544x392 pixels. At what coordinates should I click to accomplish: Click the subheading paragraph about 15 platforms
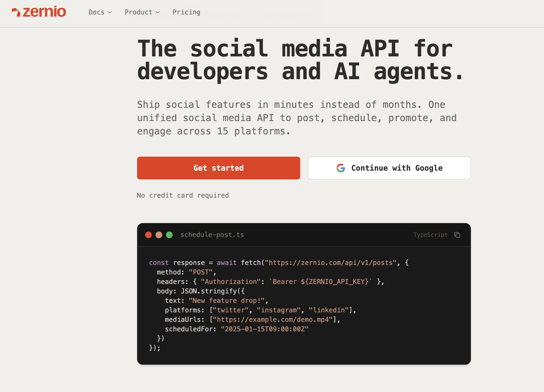[x=297, y=118]
